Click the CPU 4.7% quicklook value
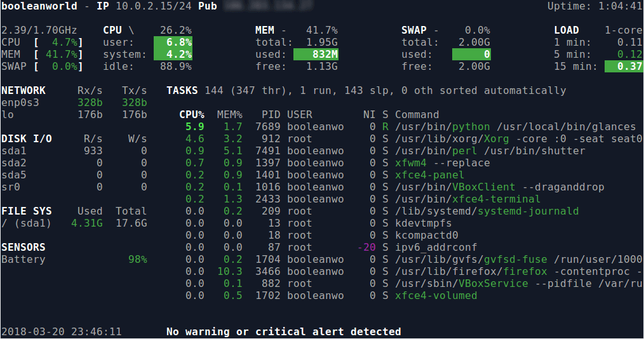644x339 pixels. [x=65, y=43]
